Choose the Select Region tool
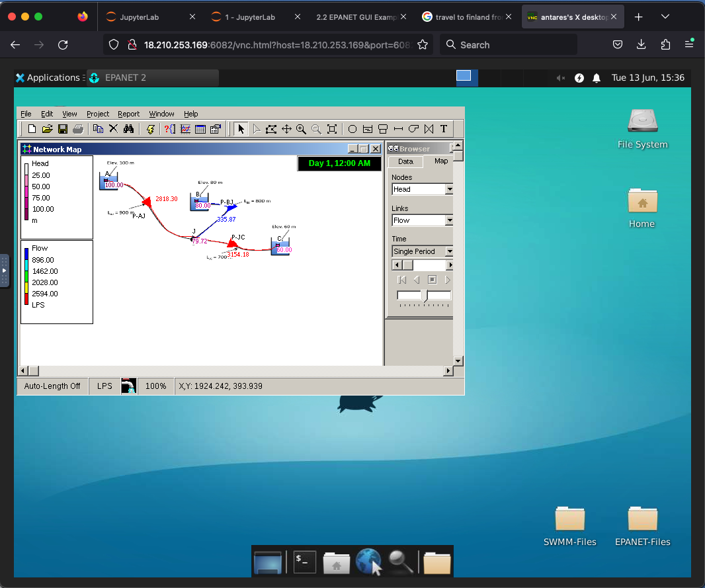 point(271,129)
